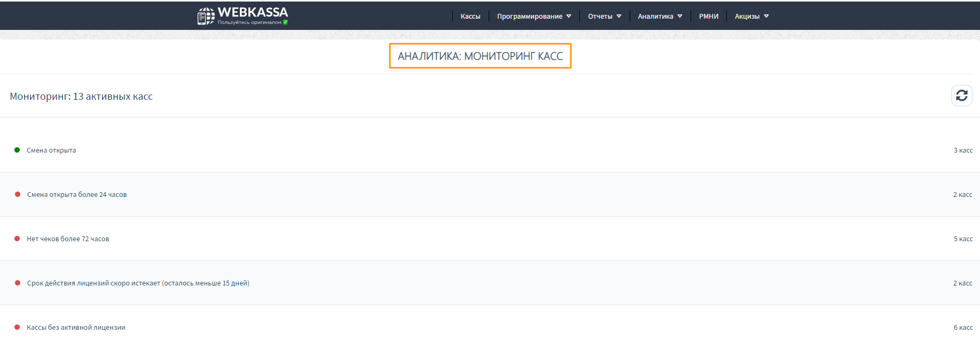
Task: Open the Смена открыта row
Action: click(51, 150)
